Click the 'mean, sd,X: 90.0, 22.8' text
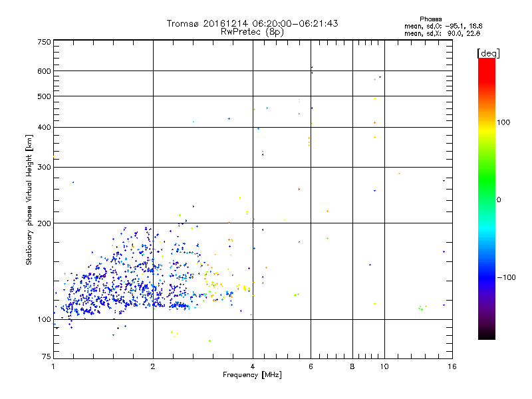The width and height of the screenshot is (532, 399). 442,33
